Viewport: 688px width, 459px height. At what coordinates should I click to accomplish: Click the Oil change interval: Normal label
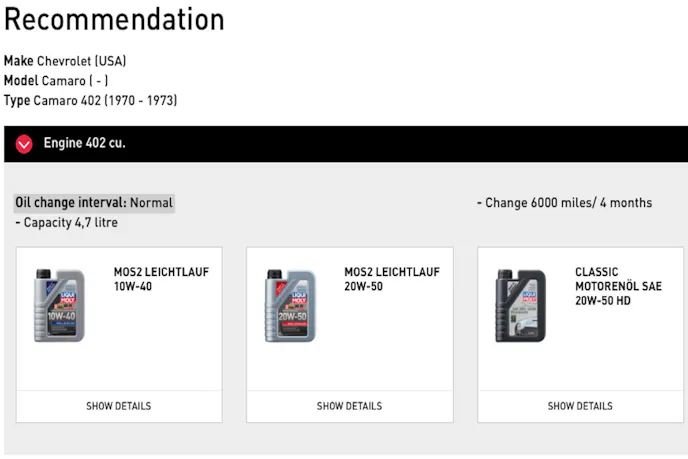94,203
